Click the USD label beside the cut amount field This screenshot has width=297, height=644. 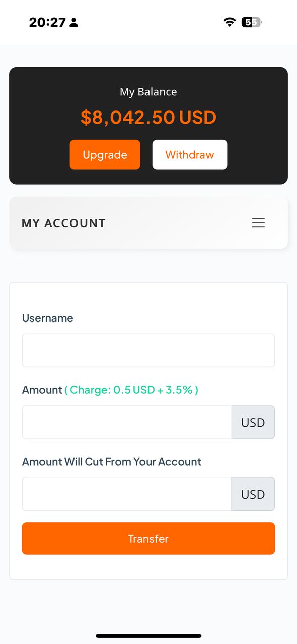pos(253,494)
